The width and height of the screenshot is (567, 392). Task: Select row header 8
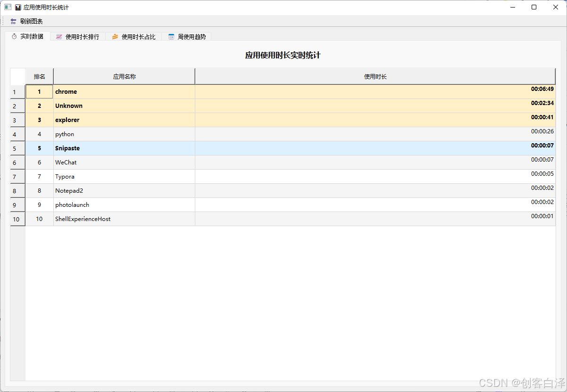18,191
